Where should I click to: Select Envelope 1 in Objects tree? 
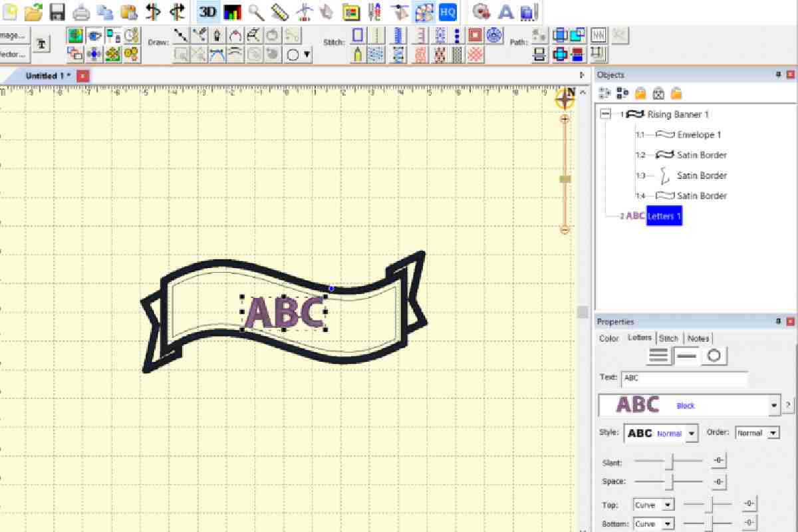pos(699,134)
